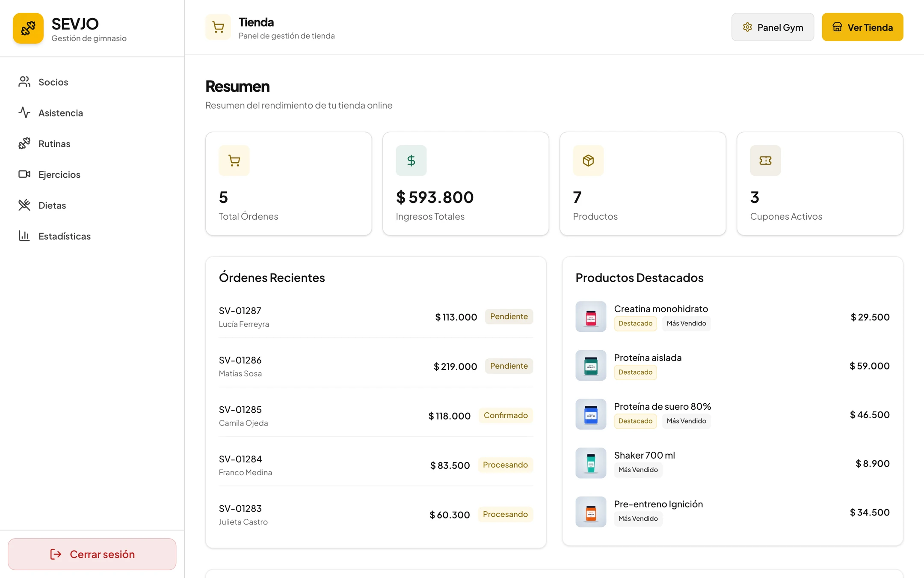
Task: Click the Más Vendido tag on Shaker 700 ml
Action: (638, 470)
